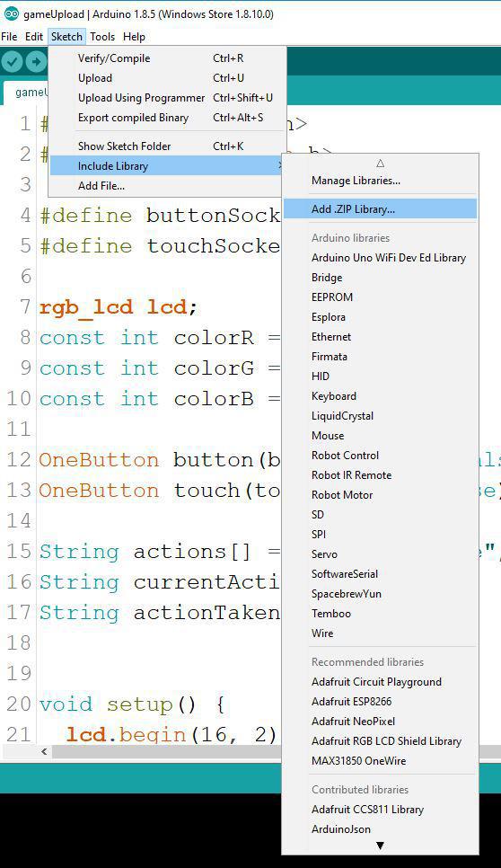
Task: Include the Esplora library
Action: [x=380, y=317]
